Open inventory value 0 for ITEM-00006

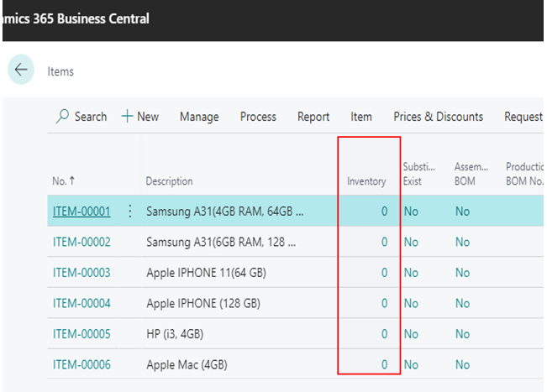tap(384, 364)
